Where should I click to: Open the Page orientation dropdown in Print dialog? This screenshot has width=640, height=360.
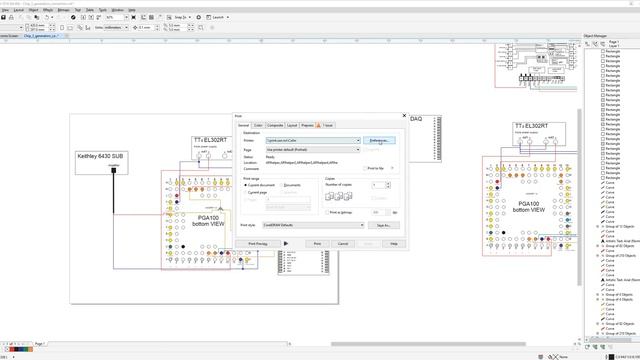pos(313,150)
